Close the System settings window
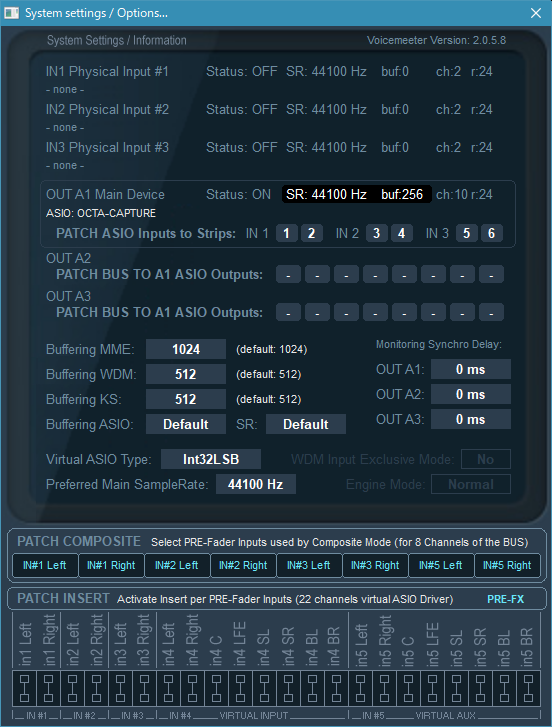This screenshot has width=552, height=727. coord(536,13)
